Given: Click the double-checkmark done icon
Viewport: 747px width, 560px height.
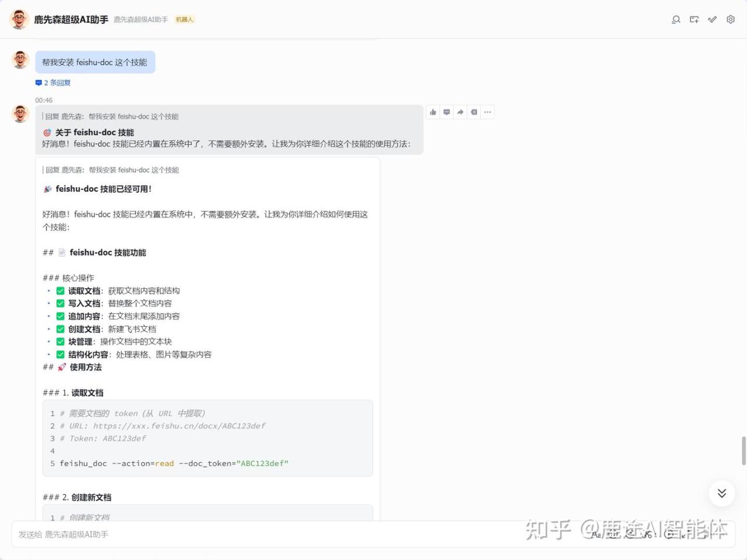Looking at the screenshot, I should [712, 19].
